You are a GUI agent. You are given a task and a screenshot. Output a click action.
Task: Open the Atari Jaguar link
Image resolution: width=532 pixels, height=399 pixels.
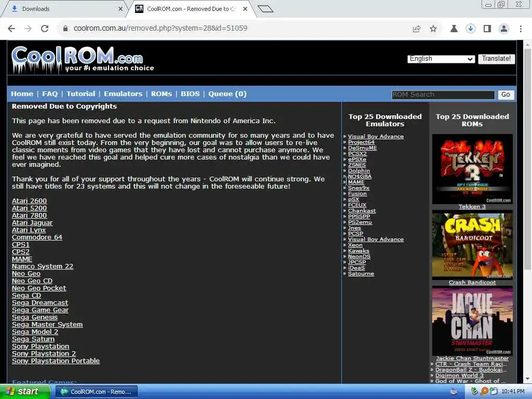tap(32, 223)
